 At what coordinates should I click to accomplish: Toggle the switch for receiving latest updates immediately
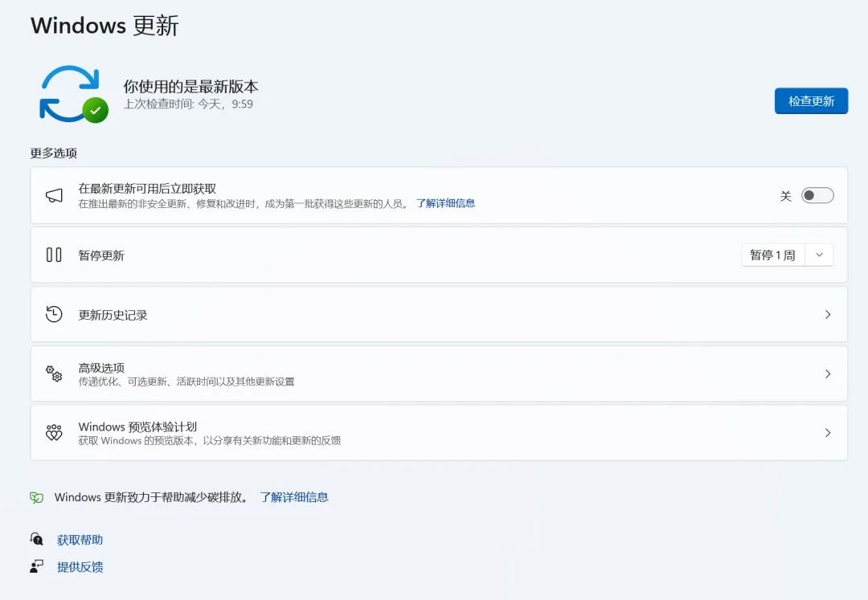coord(817,194)
